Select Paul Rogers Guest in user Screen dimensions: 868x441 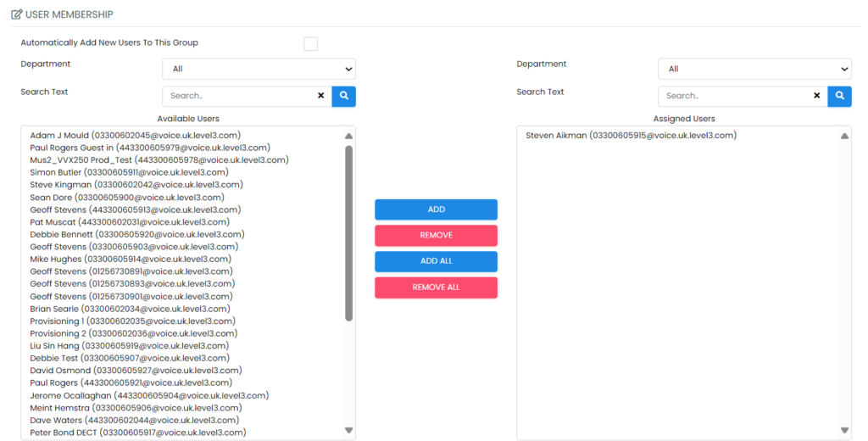150,148
